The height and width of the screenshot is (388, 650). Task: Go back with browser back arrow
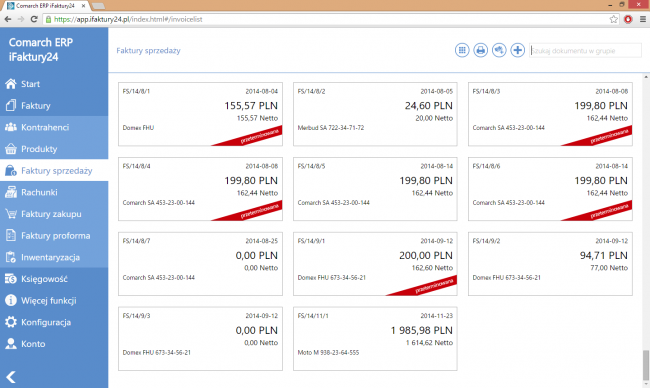[x=7, y=19]
